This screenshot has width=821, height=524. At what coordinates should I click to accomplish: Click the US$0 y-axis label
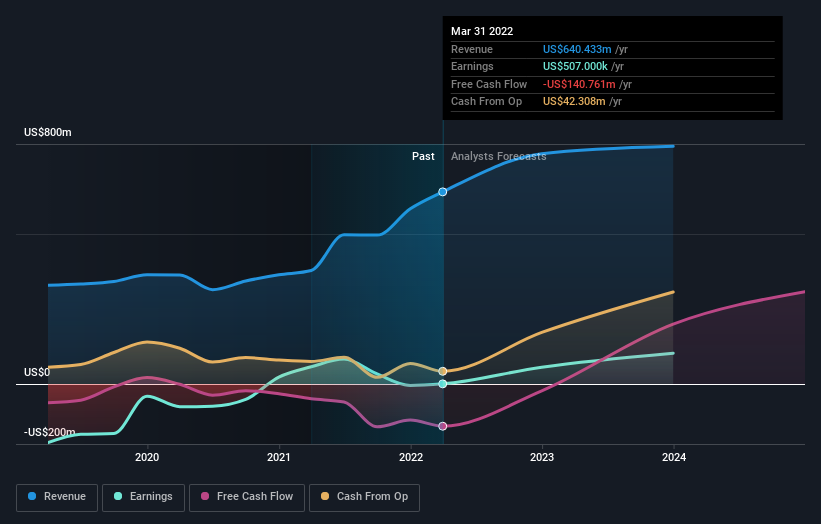[x=37, y=372]
